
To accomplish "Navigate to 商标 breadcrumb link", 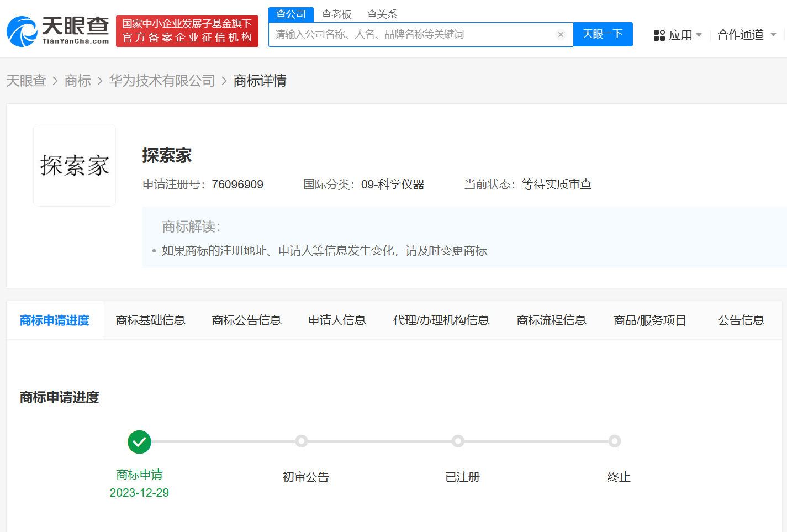I will (x=77, y=81).
